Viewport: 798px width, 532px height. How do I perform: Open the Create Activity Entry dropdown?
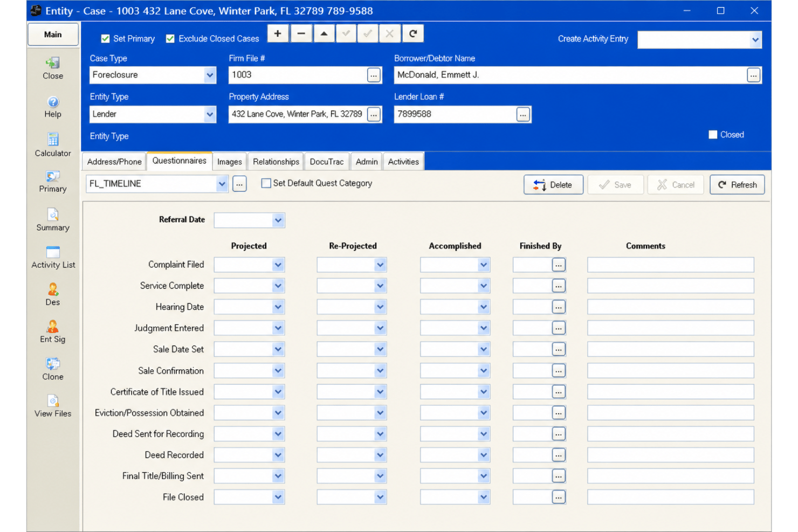pos(755,39)
